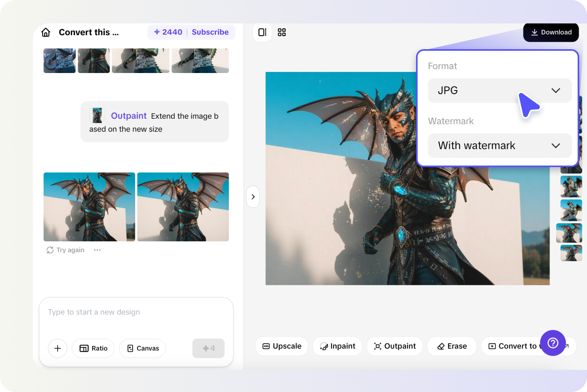Expand the collapsed side panel chevron arrow
Image resolution: width=587 pixels, height=392 pixels.
coord(253,197)
